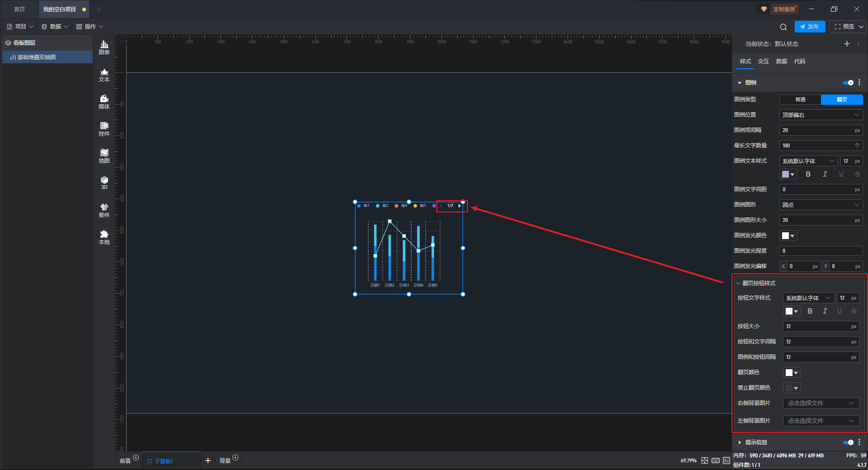The width and height of the screenshot is (868, 470).
Task: Click the search magnifier icon
Action: tap(783, 27)
